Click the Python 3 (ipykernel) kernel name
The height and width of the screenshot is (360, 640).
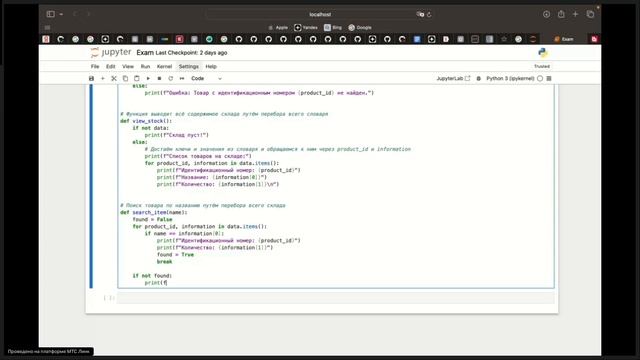510,78
